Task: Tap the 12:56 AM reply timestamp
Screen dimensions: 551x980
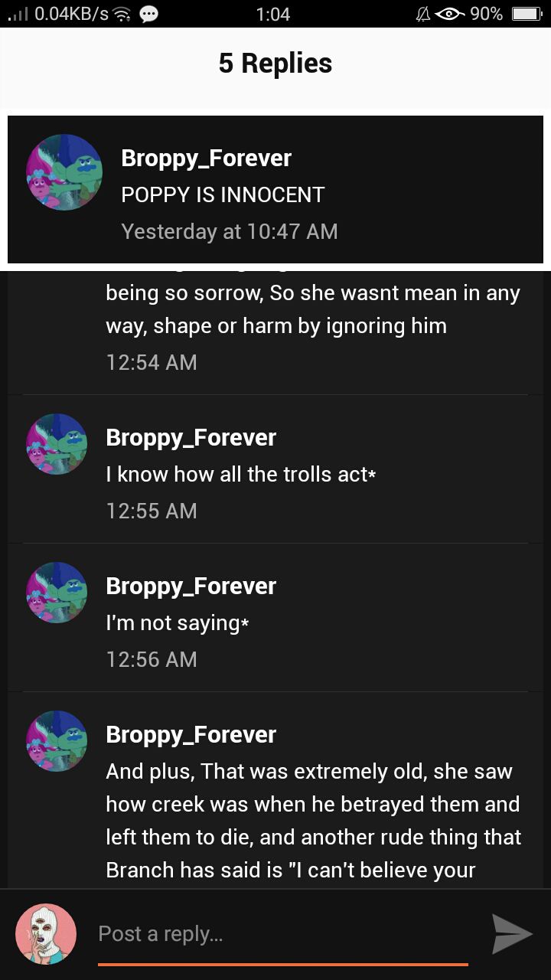Action: (152, 659)
